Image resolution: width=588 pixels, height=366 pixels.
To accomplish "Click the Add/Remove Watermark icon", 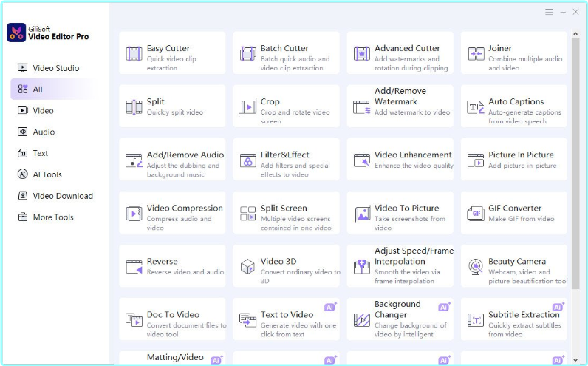I will [x=362, y=107].
